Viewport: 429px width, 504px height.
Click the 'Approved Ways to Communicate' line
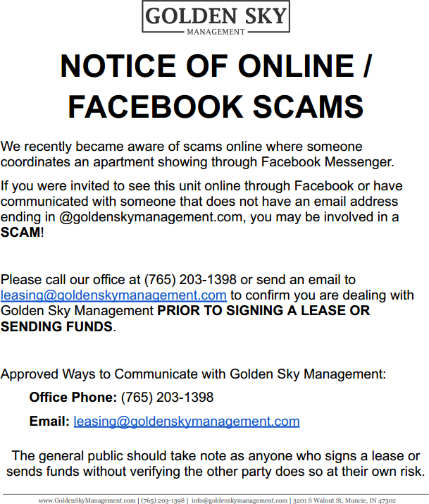click(x=193, y=374)
